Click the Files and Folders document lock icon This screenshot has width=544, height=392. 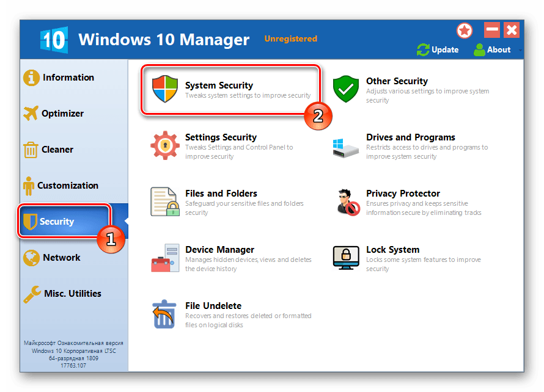pos(165,201)
